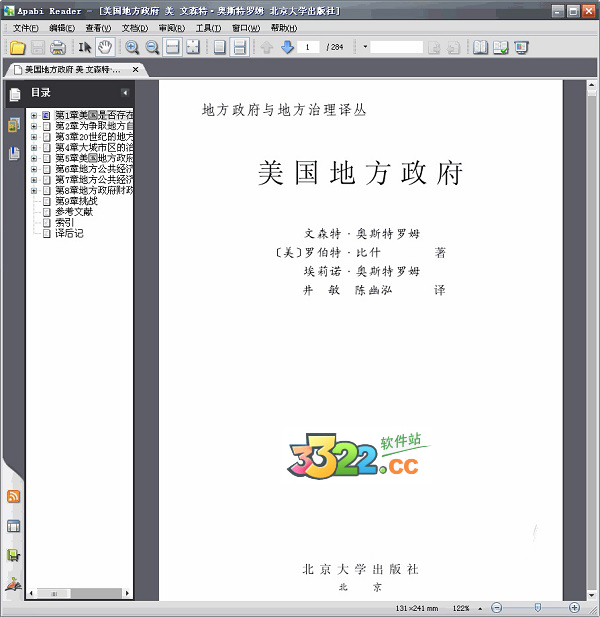600x617 pixels.
Task: Open the 编辑(E) menu
Action: [x=62, y=28]
